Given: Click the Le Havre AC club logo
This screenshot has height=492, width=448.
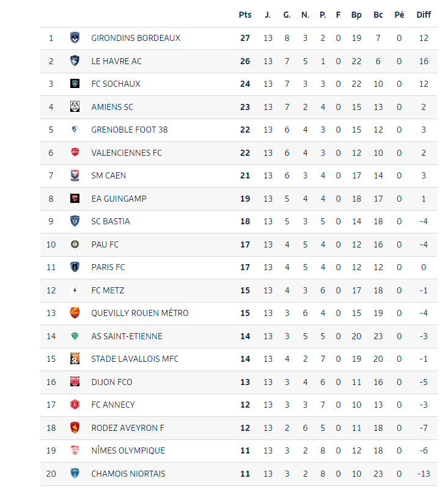Looking at the screenshot, I should [x=75, y=61].
